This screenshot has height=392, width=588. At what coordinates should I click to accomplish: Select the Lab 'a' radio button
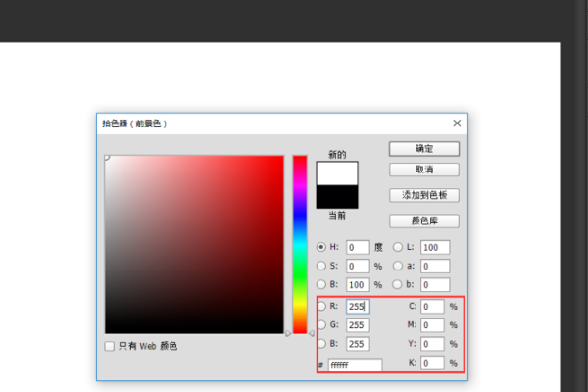click(x=398, y=266)
